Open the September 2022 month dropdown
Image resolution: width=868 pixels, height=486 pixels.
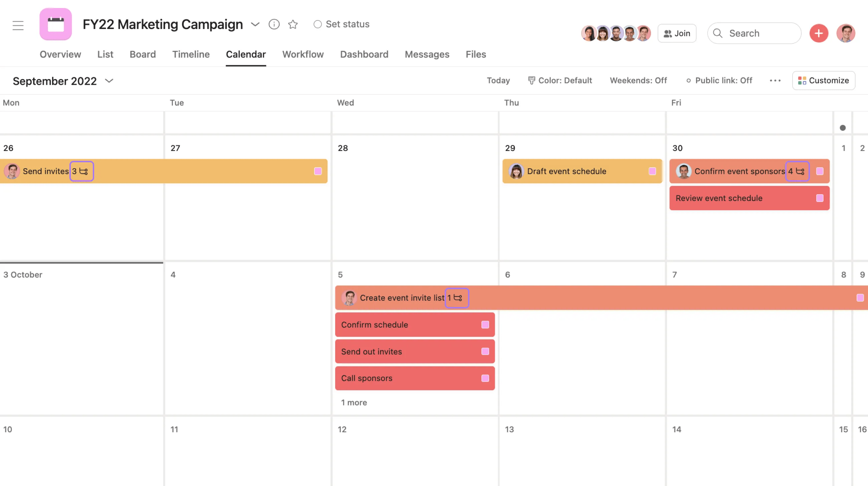pos(109,81)
